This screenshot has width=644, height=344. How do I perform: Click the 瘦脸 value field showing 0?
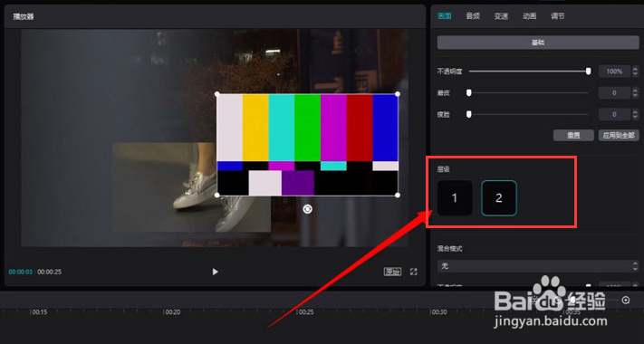[614, 114]
